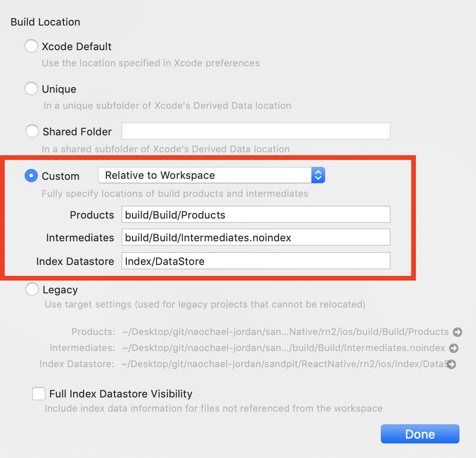Click the Intermediates path reveal arrow
Image resolution: width=476 pixels, height=458 pixels.
[x=453, y=348]
